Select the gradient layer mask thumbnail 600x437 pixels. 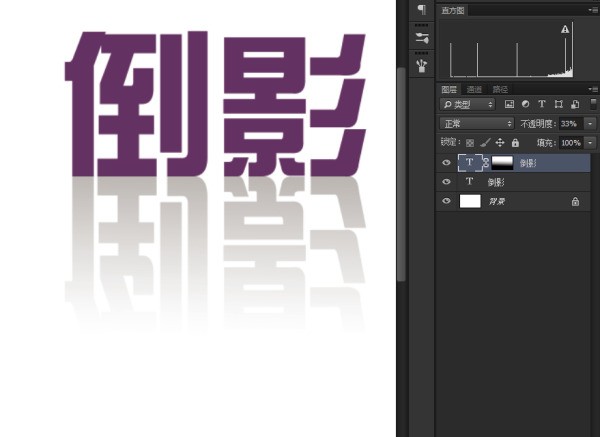tap(500, 163)
